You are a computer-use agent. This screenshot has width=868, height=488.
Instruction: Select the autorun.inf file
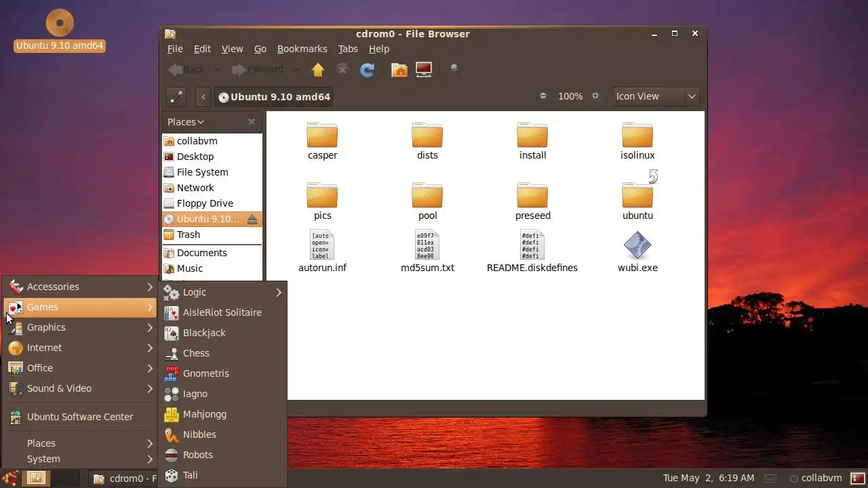point(322,251)
